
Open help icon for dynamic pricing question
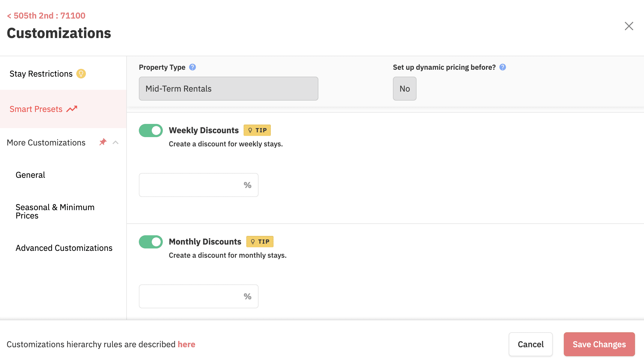pyautogui.click(x=503, y=67)
